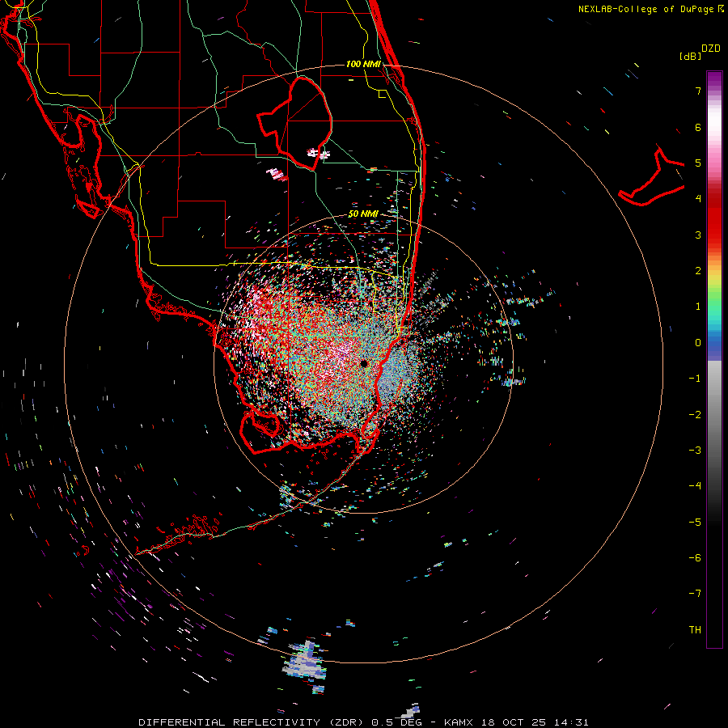Click the black radar site dot
The width and height of the screenshot is (728, 728).
point(364,363)
